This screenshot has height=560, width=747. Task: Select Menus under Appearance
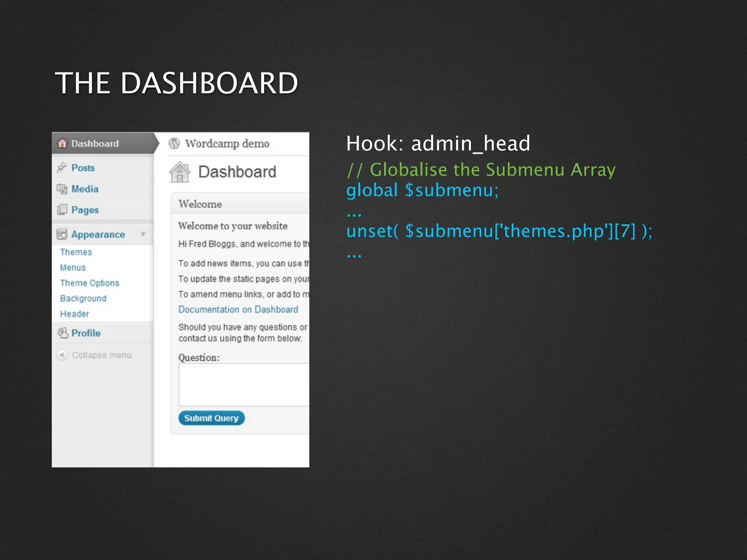(73, 268)
